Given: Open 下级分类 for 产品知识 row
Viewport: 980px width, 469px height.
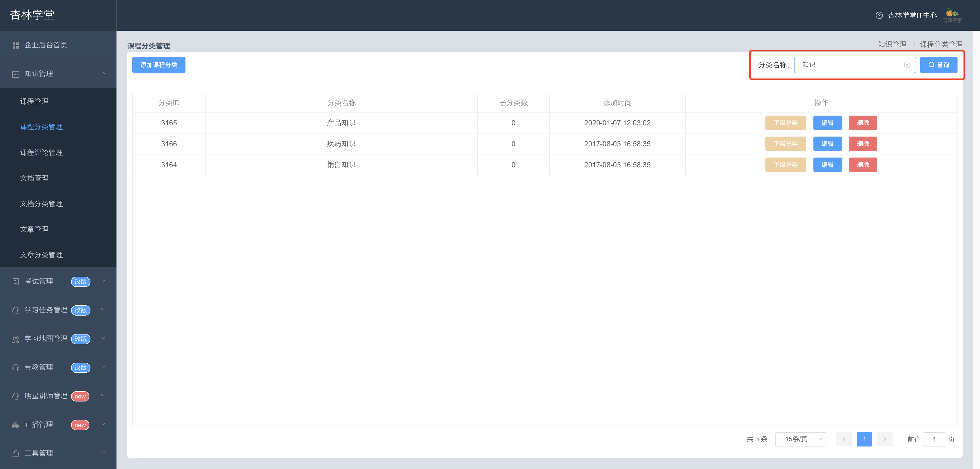Looking at the screenshot, I should tap(786, 123).
